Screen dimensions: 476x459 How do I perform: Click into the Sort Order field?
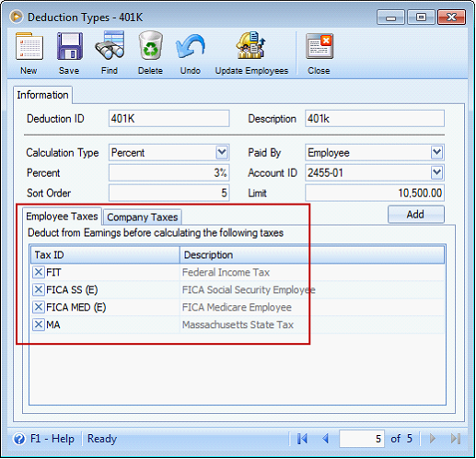point(168,193)
